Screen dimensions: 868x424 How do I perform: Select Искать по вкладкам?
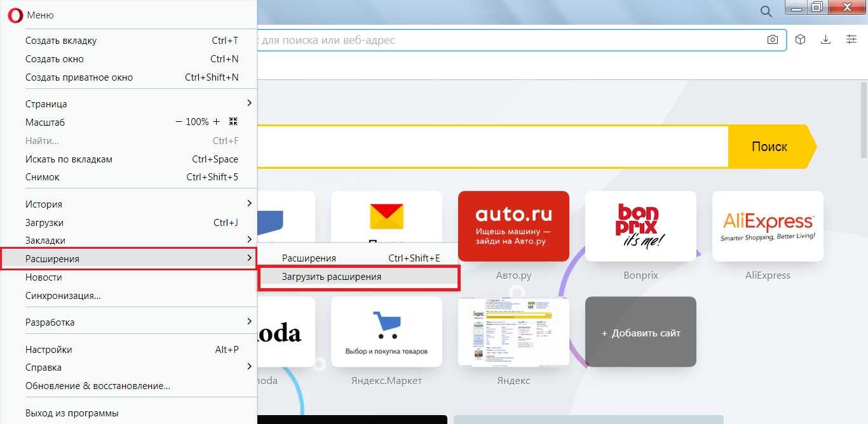129,159
